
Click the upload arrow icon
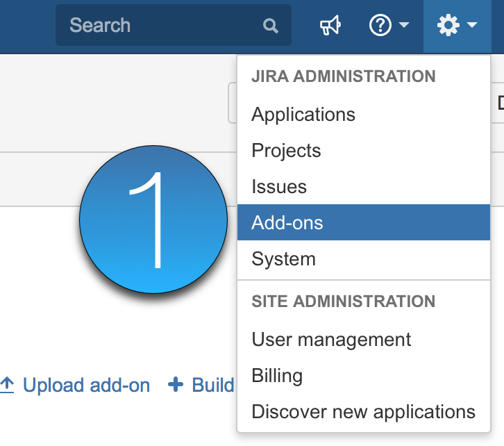pyautogui.click(x=7, y=385)
